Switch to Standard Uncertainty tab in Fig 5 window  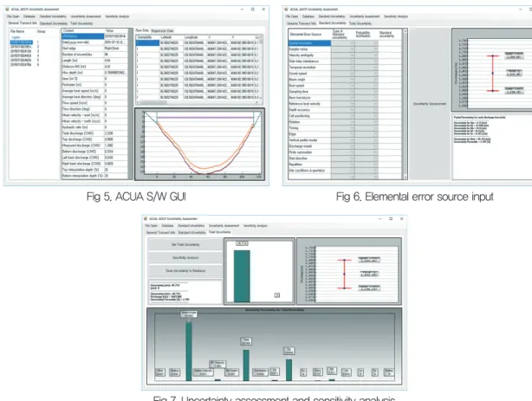[x=54, y=23]
